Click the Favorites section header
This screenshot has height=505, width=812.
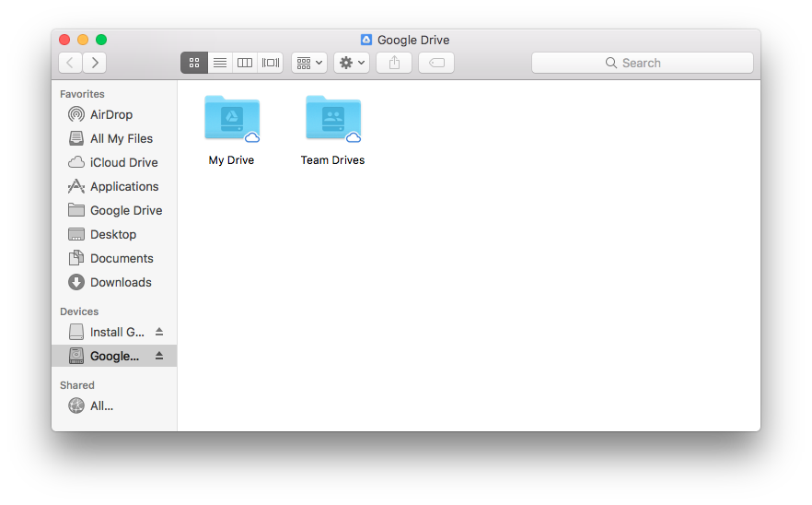(x=82, y=94)
